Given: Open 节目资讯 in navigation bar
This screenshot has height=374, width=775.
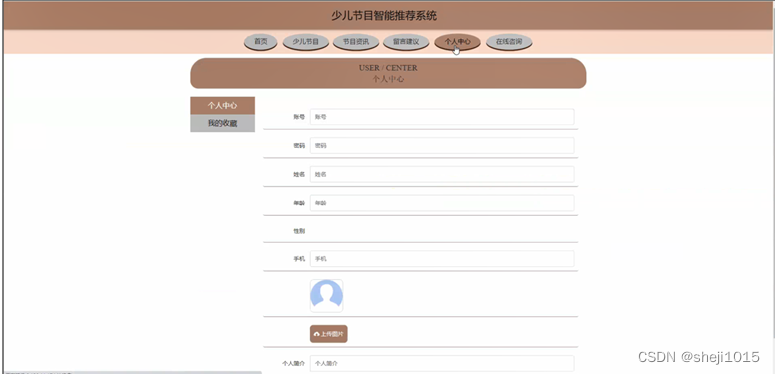Looking at the screenshot, I should click(x=356, y=42).
